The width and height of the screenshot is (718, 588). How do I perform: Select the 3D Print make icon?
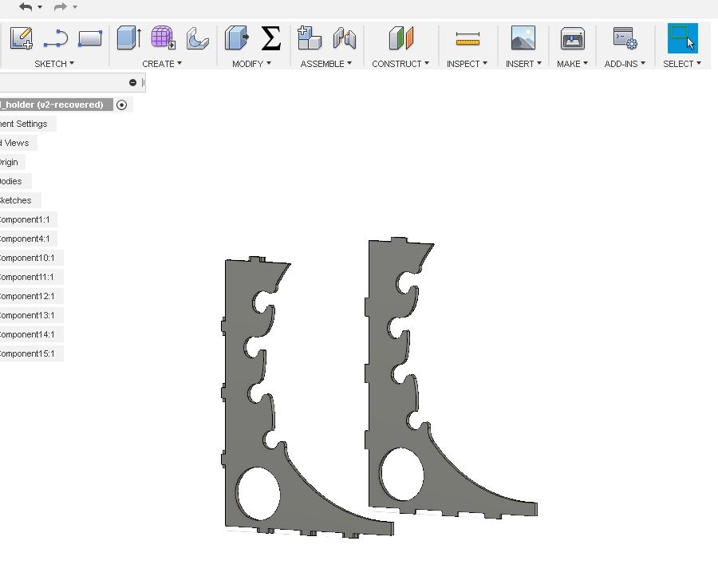(572, 38)
